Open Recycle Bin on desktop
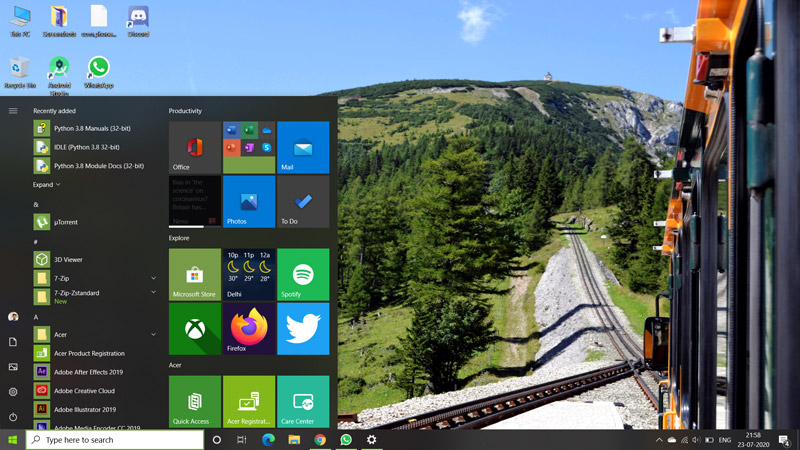The height and width of the screenshot is (450, 800). (x=20, y=72)
